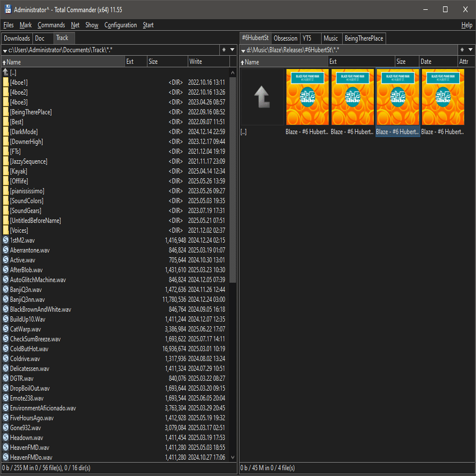Open the Configuration menu

[x=121, y=25]
